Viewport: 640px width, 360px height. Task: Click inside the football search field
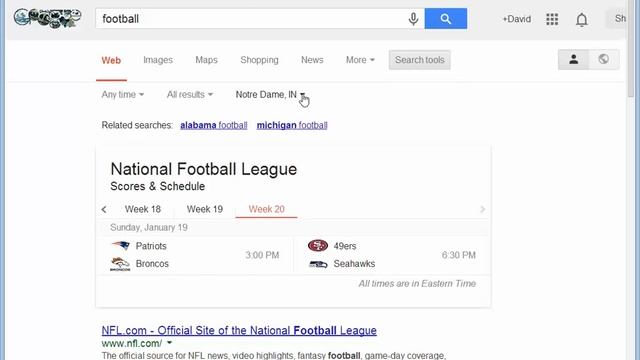(251, 19)
